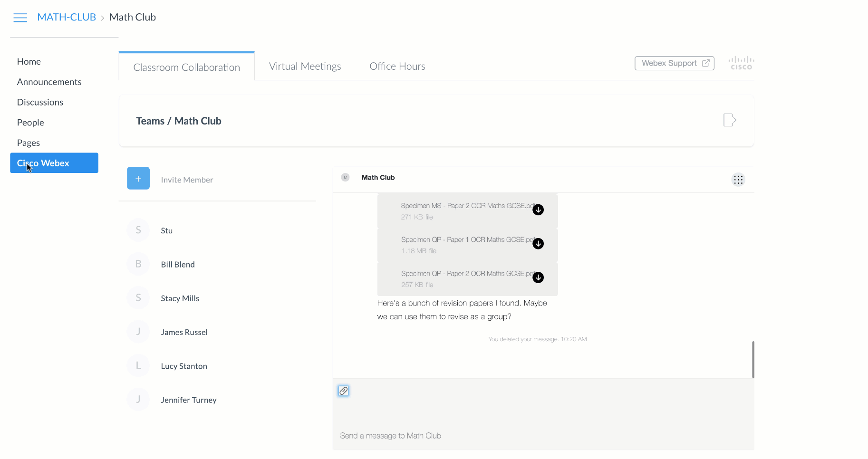Click Specimen QP Paper 1 filename
The image size is (868, 459).
point(468,239)
